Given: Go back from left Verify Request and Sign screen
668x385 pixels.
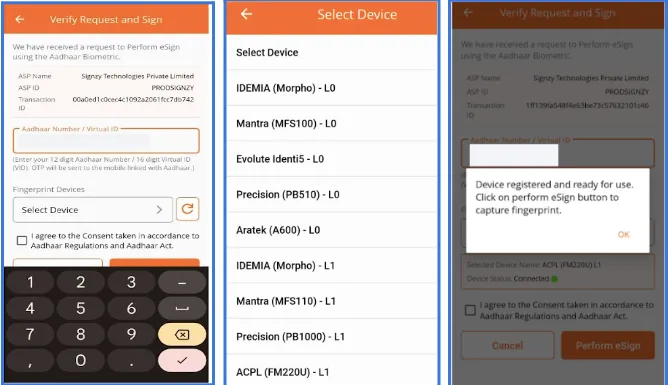Looking at the screenshot, I should pos(20,19).
